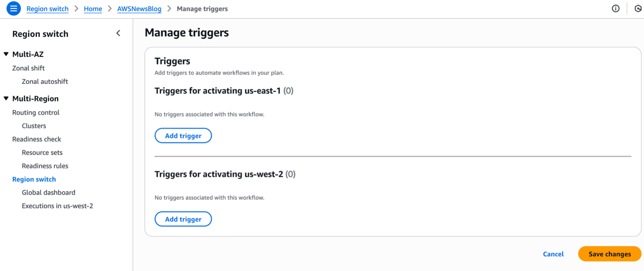Open Zonal shift in sidebar

[29, 68]
